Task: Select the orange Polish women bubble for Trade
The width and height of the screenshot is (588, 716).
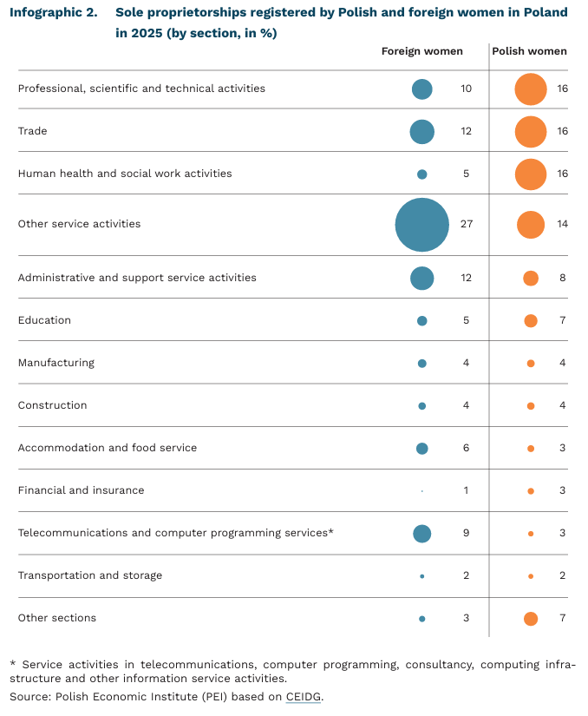Action: tap(531, 132)
